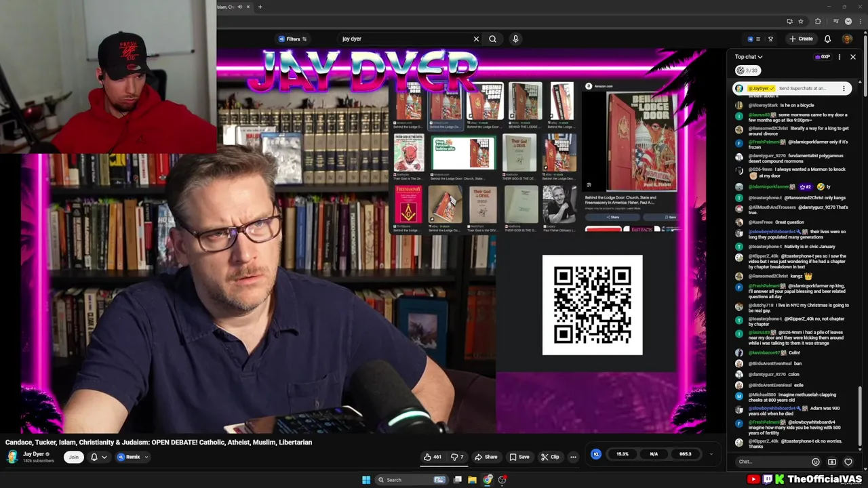Expand the Top chat mode dropdown
Image resolution: width=868 pixels, height=488 pixels.
coord(749,57)
